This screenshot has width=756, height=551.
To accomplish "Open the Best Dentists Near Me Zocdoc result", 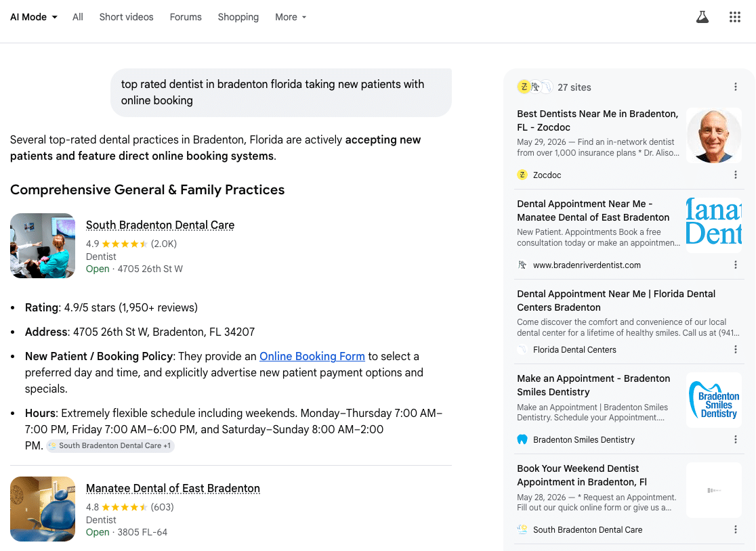I will click(597, 120).
